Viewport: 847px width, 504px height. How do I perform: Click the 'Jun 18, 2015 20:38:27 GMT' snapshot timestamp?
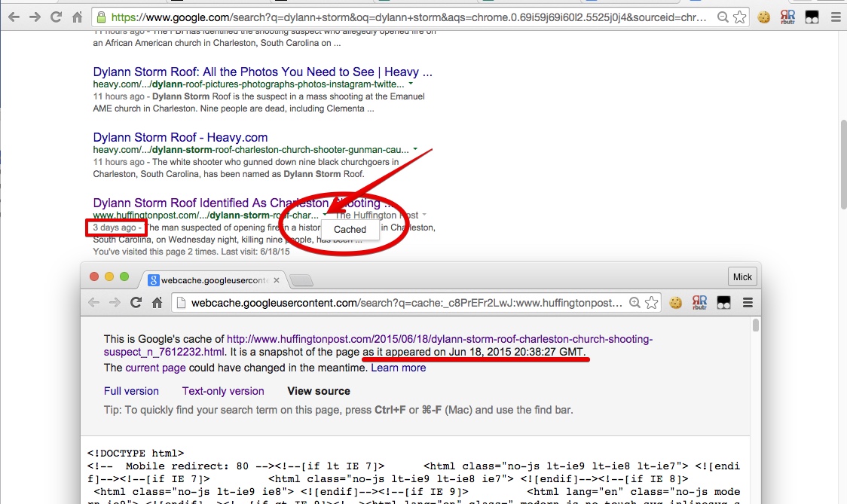click(x=516, y=352)
